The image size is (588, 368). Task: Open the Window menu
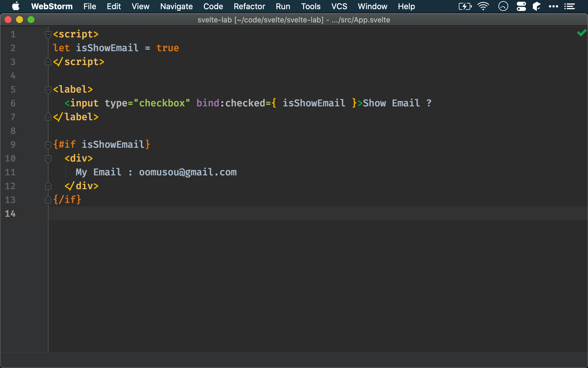coord(372,6)
